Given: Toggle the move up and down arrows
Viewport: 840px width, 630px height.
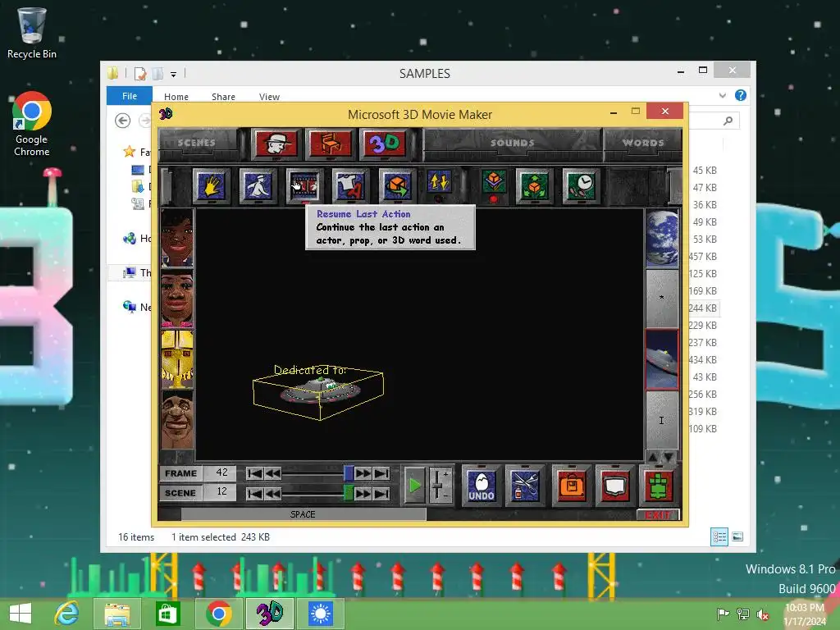Looking at the screenshot, I should tap(440, 182).
